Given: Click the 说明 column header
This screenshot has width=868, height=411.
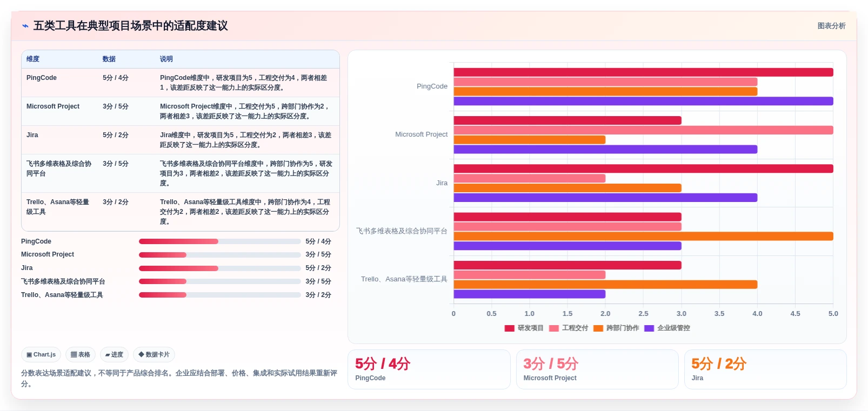Looking at the screenshot, I should pos(166,59).
